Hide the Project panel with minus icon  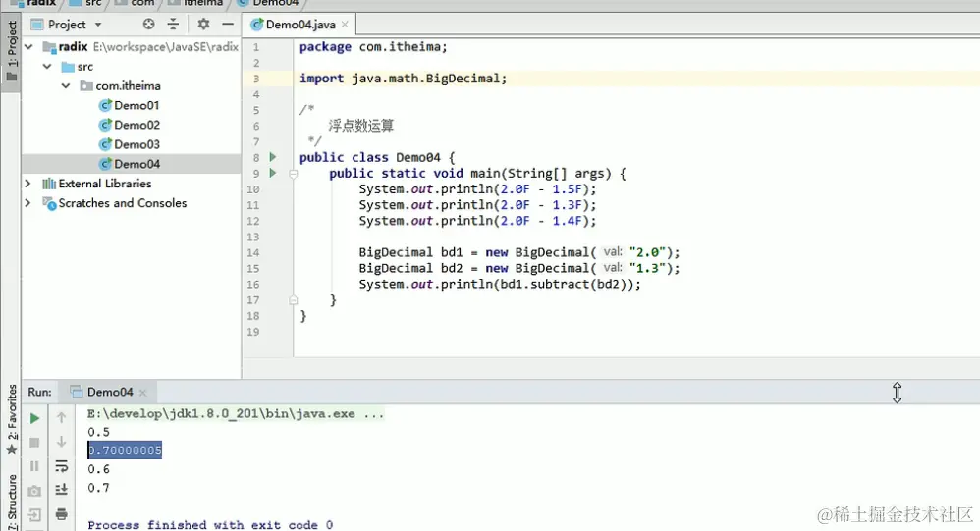(228, 25)
